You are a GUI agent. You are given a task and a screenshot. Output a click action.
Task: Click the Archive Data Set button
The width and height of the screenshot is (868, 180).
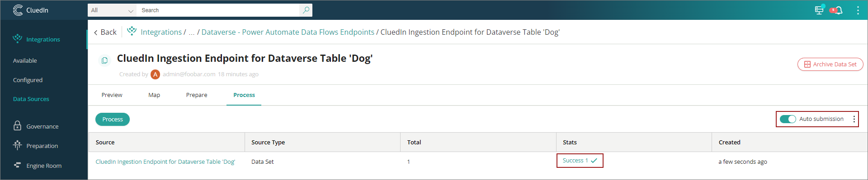[x=830, y=64]
